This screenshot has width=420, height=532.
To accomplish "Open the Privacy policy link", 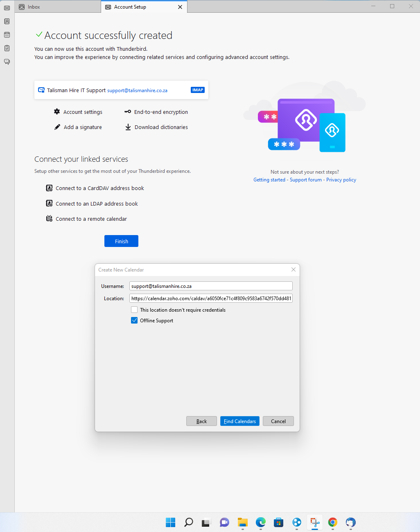I will pos(341,180).
